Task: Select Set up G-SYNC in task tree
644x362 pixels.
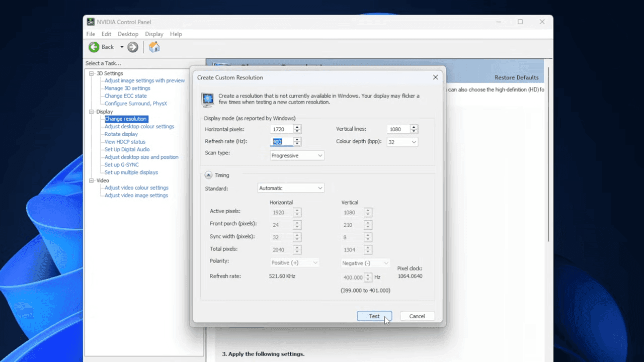Action: click(121, 165)
